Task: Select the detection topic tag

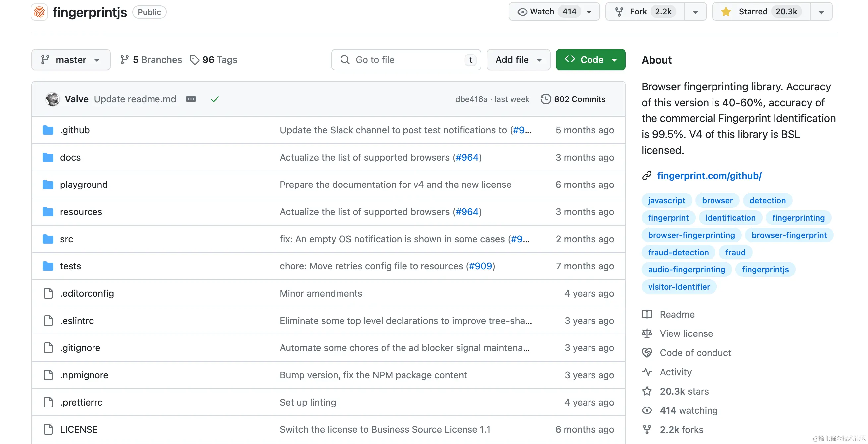Action: coord(767,200)
